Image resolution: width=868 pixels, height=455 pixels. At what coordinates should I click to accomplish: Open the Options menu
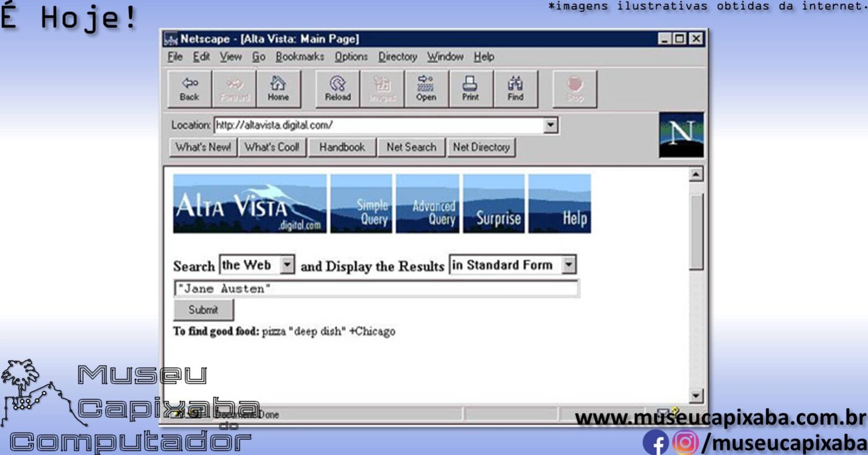[351, 57]
